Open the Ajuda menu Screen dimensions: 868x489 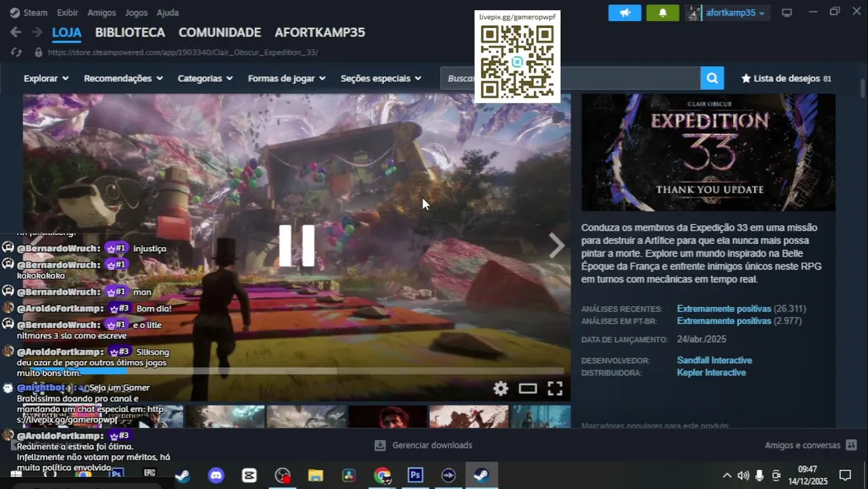168,13
